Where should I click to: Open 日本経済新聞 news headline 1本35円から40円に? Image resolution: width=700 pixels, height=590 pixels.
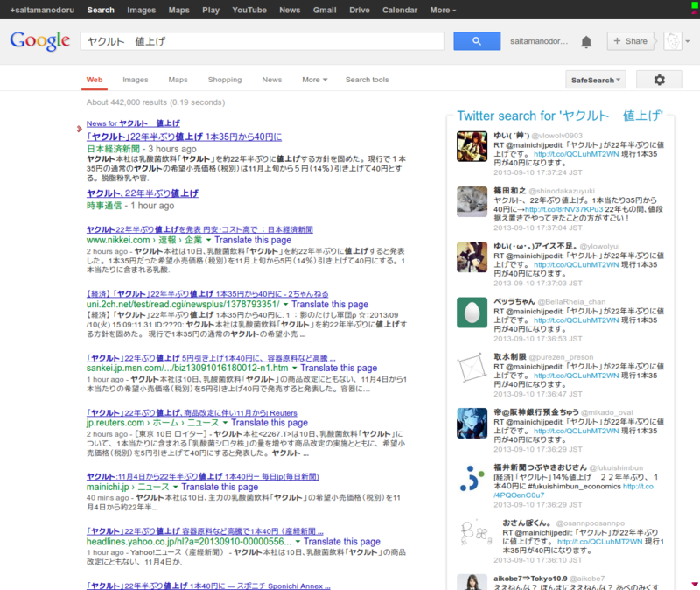[x=184, y=137]
